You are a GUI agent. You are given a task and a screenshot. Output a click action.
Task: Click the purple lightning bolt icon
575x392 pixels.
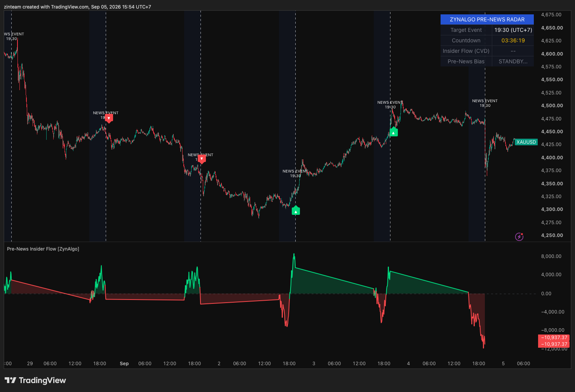pos(519,237)
